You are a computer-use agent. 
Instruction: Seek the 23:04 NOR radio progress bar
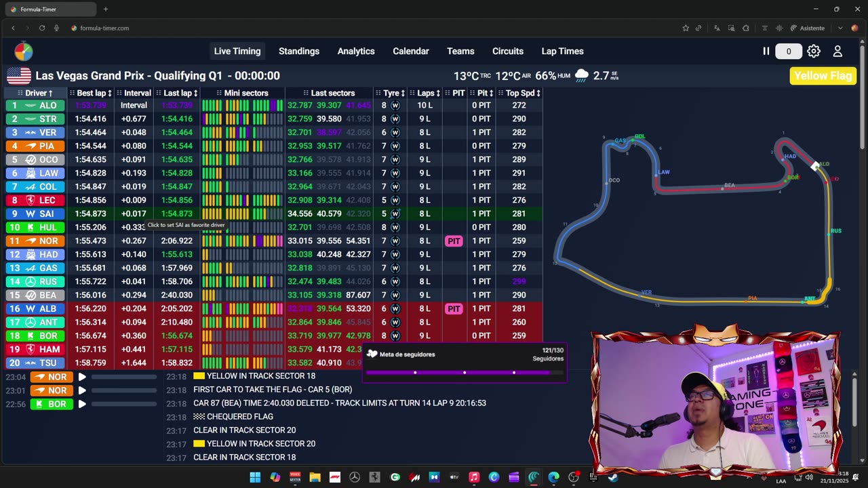124,377
